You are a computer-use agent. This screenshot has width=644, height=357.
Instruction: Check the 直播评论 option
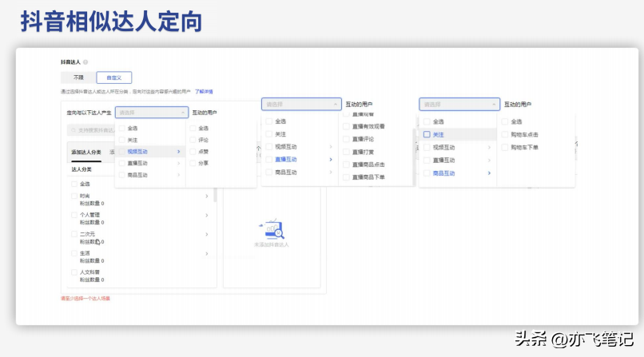coord(346,139)
